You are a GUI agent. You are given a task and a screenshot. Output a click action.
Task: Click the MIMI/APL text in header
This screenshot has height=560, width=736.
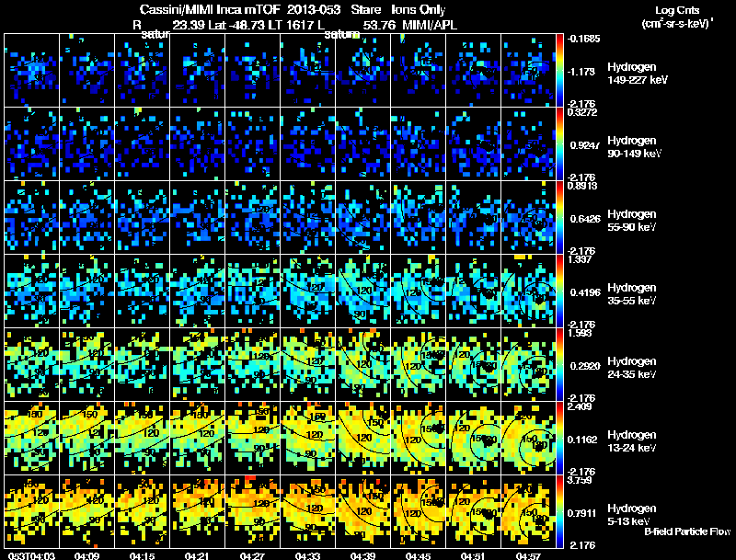[x=430, y=25]
